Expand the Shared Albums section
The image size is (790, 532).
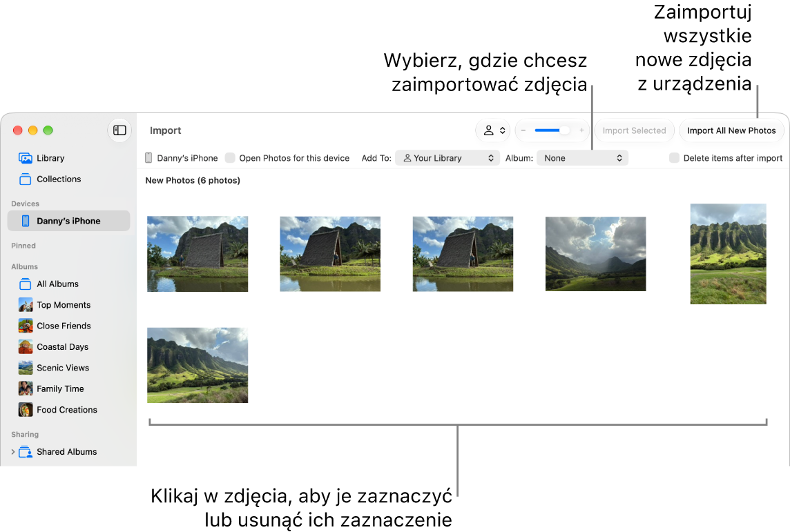13,452
